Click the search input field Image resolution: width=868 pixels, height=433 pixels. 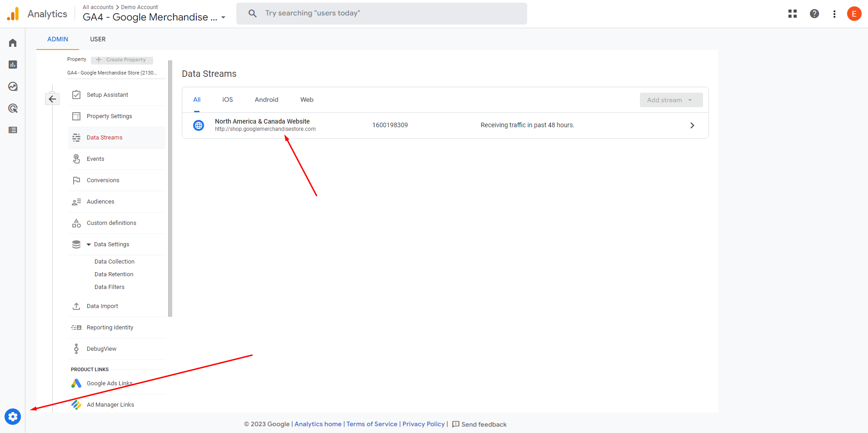click(382, 14)
